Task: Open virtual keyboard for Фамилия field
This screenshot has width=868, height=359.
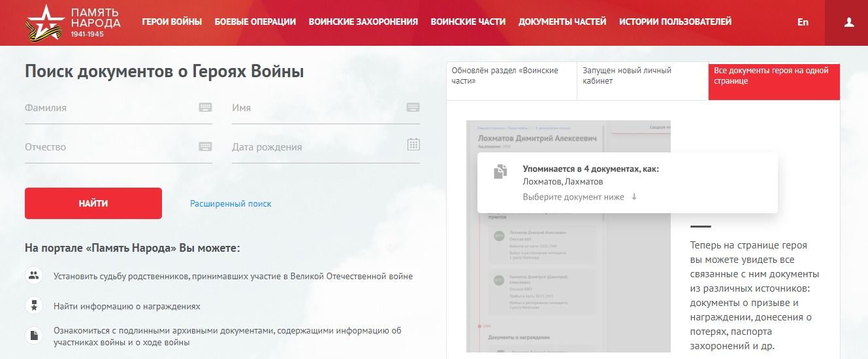Action: [x=205, y=107]
